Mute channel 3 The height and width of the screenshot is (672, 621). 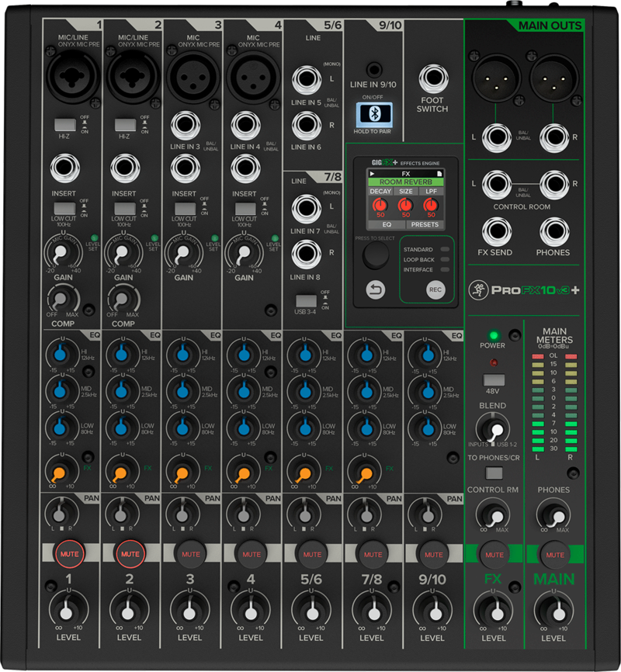190,554
